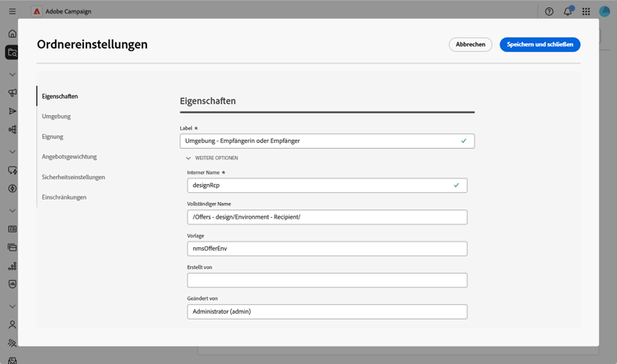Select the Eigenschaften tab

point(60,96)
